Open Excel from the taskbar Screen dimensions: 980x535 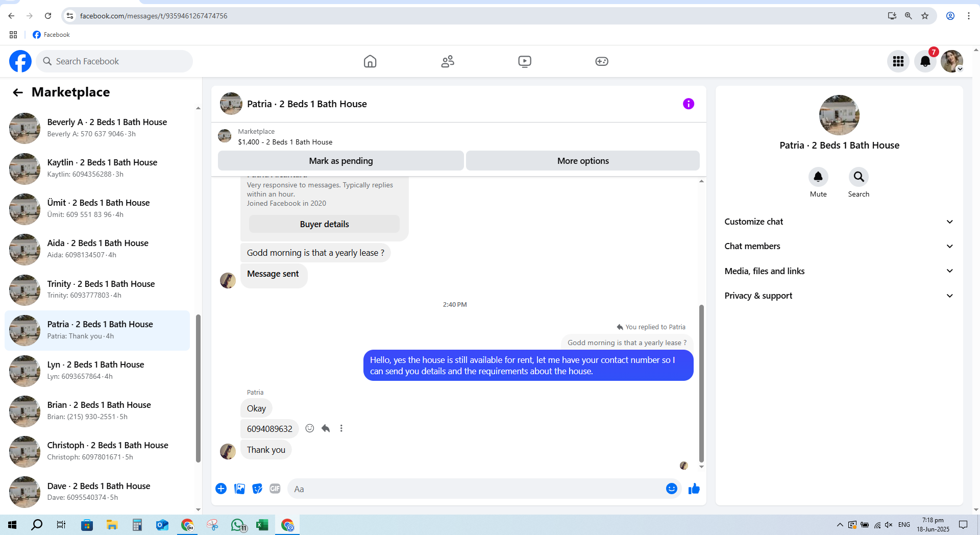coord(262,525)
